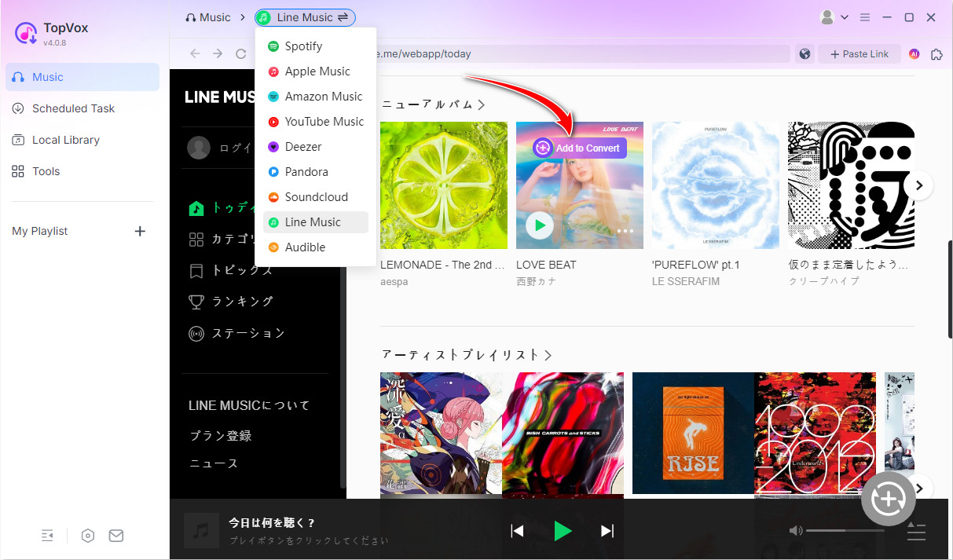Click the 西野カナ artist name

[536, 281]
